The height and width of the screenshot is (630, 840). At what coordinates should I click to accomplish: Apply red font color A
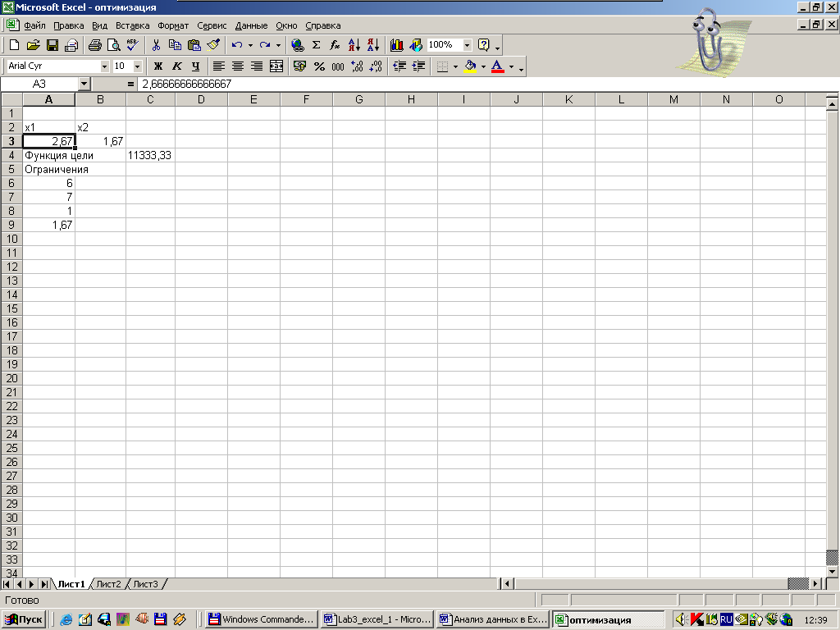[x=498, y=66]
